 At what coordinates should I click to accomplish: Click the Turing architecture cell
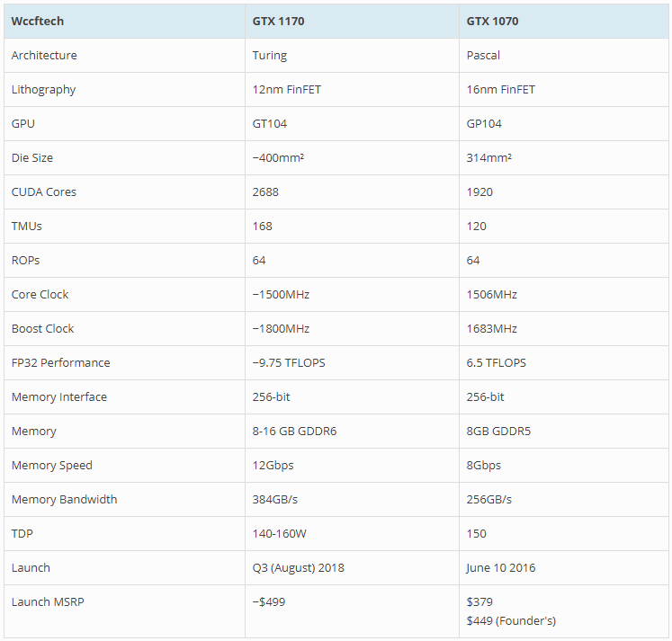[270, 55]
